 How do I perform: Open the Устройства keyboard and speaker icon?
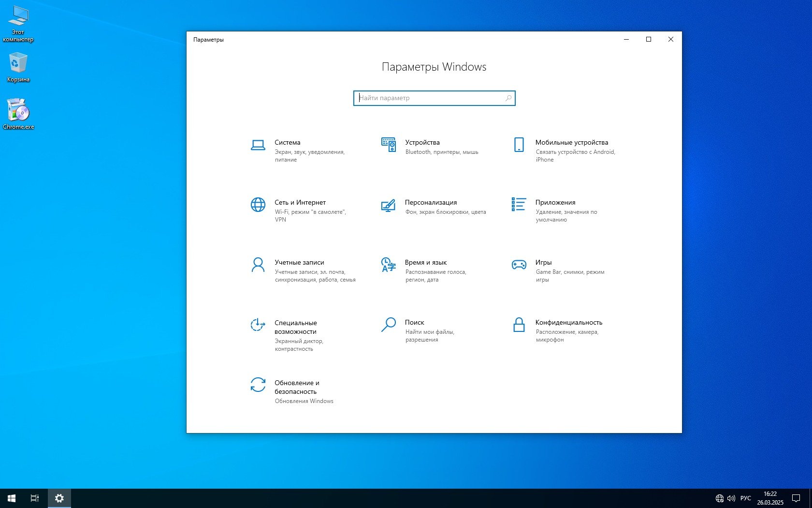(389, 145)
